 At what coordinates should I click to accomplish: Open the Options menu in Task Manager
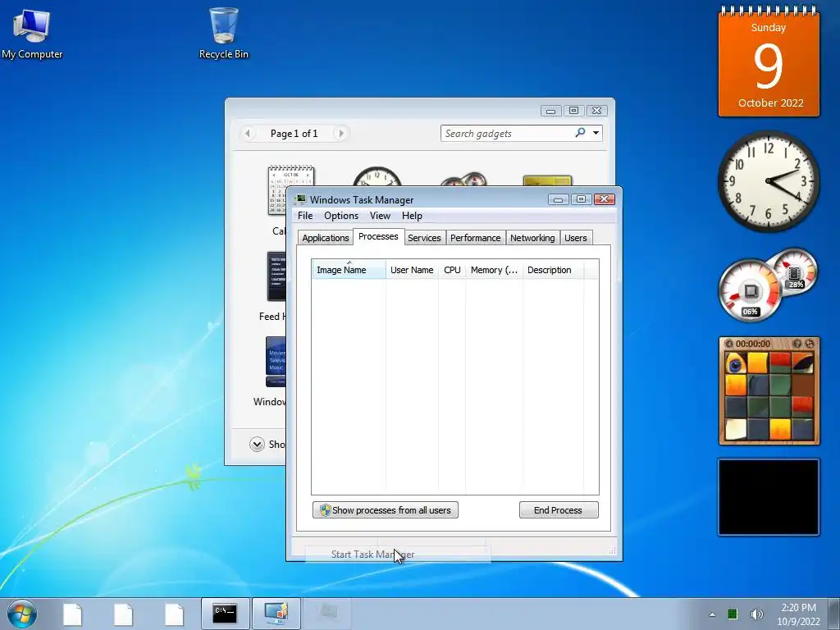(341, 216)
